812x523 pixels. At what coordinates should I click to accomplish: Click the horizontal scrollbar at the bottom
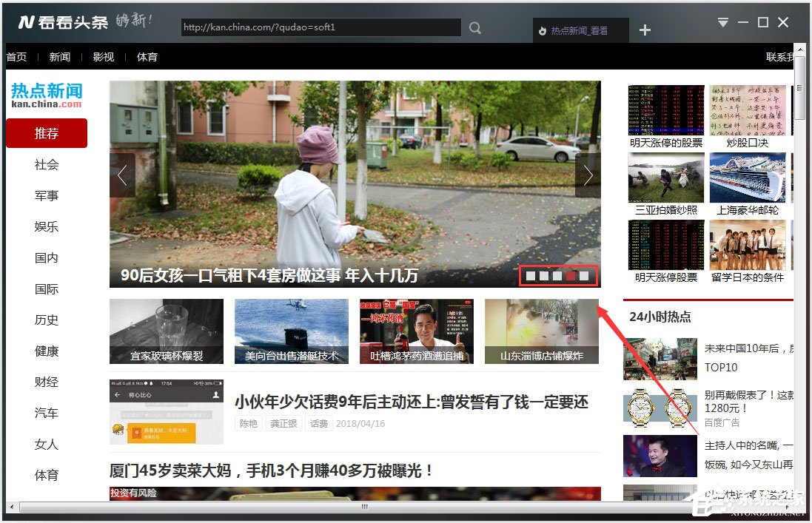364,507
